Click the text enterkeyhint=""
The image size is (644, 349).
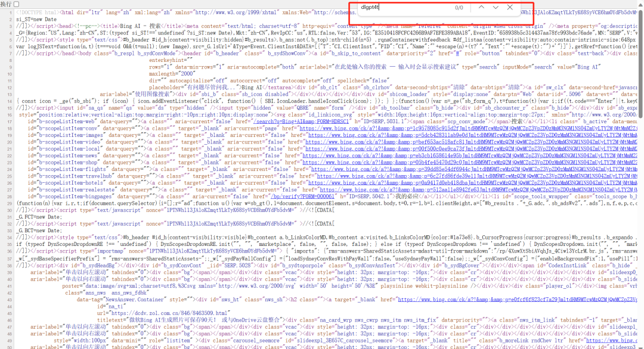(171, 60)
